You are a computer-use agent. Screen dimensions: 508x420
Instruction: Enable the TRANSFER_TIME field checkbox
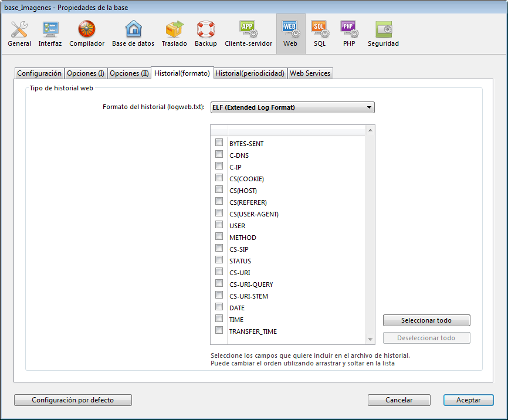coord(219,330)
